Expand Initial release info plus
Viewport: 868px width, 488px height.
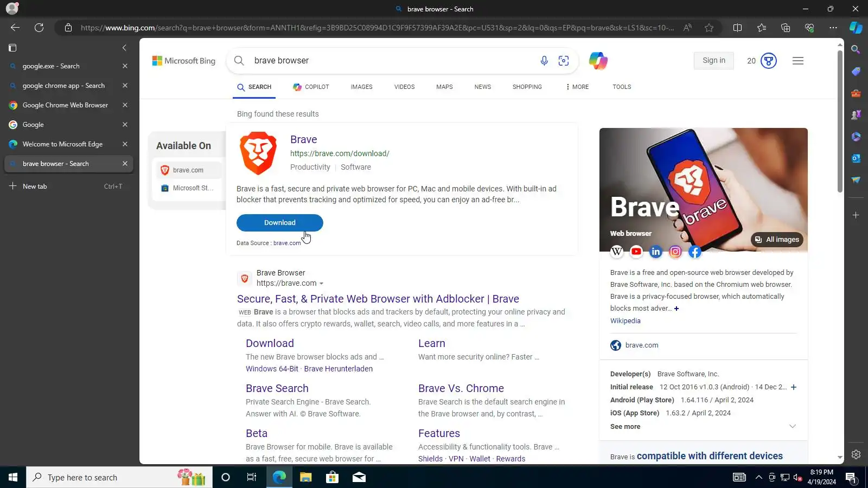tap(794, 387)
